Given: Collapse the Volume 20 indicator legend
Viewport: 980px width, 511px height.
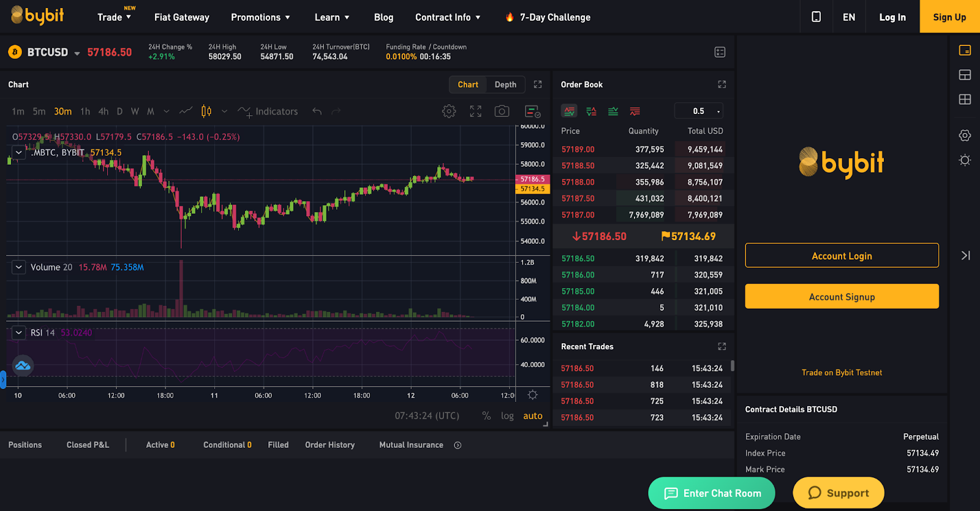Looking at the screenshot, I should pyautogui.click(x=19, y=267).
